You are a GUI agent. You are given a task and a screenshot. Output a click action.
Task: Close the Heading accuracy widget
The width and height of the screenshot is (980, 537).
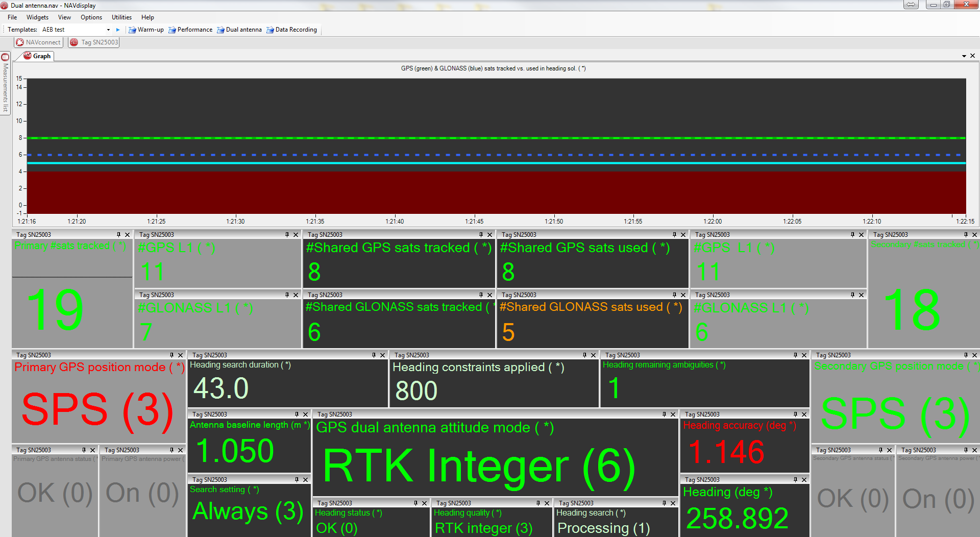point(804,414)
